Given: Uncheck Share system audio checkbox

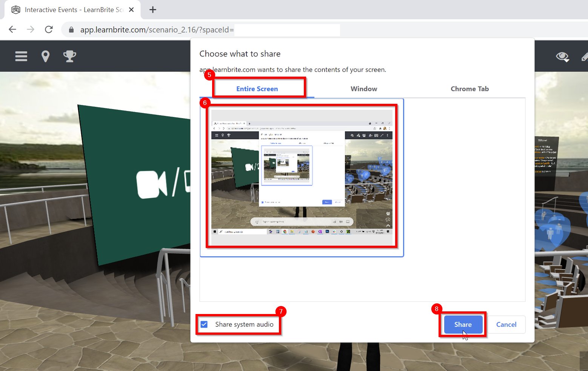Looking at the screenshot, I should (204, 324).
